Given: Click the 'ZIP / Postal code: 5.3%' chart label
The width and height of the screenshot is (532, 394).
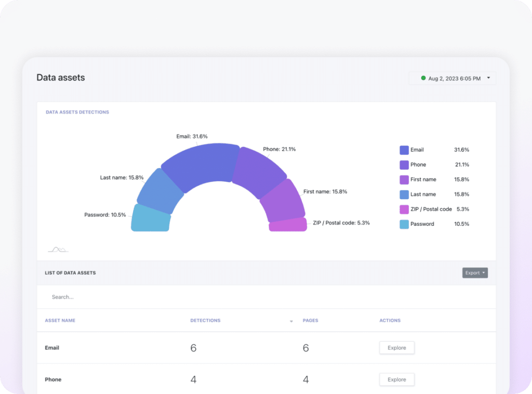Looking at the screenshot, I should coord(341,223).
